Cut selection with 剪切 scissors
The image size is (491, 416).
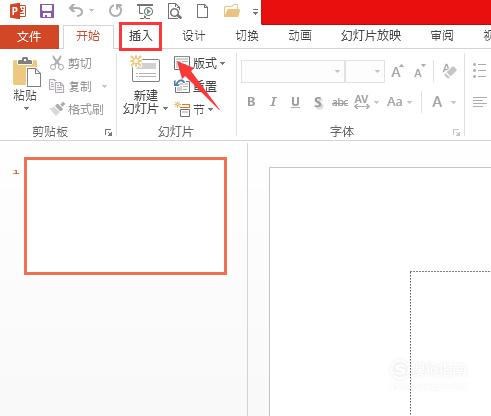71,63
